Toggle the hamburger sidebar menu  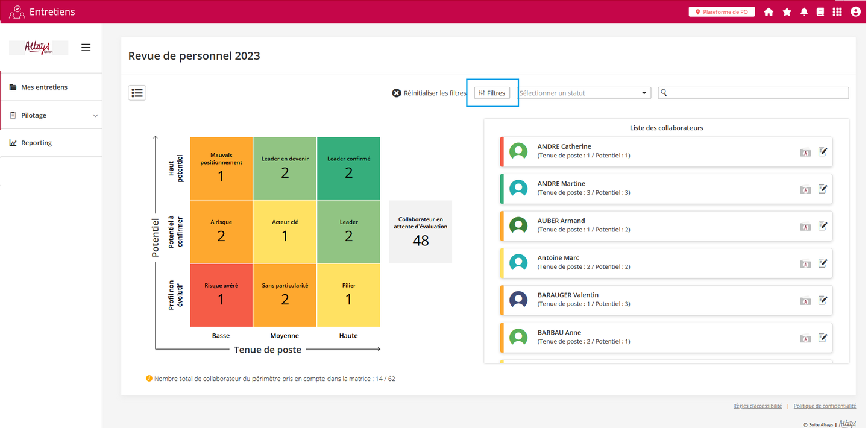point(86,48)
